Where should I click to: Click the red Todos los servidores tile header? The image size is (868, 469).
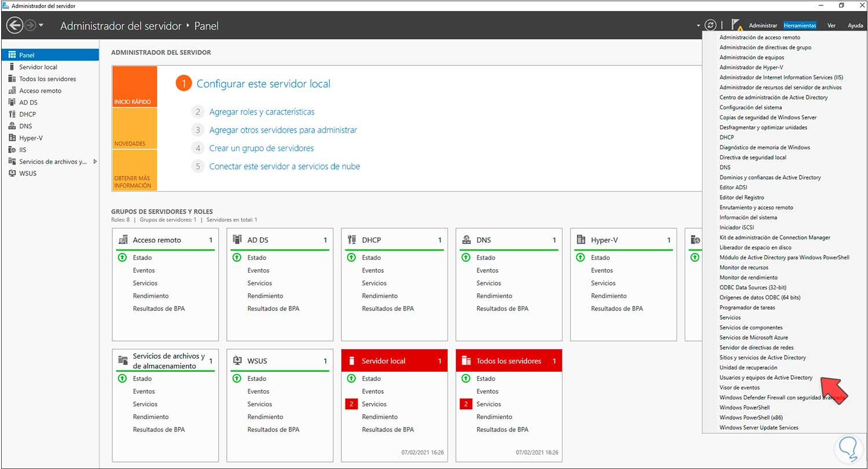click(509, 361)
